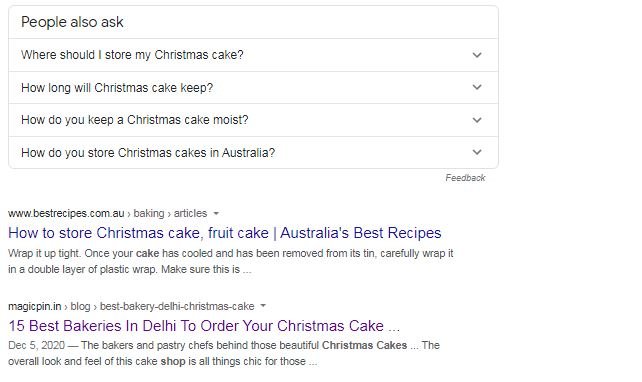642x382 pixels.
Task: Click the Feedback link below People also ask
Action: (465, 178)
